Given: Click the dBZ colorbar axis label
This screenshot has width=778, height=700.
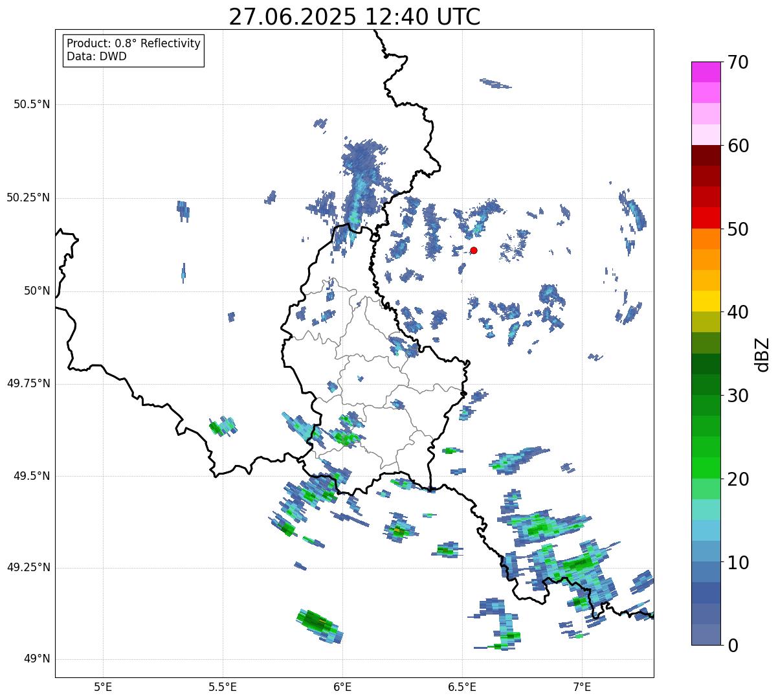Looking at the screenshot, I should pyautogui.click(x=762, y=354).
